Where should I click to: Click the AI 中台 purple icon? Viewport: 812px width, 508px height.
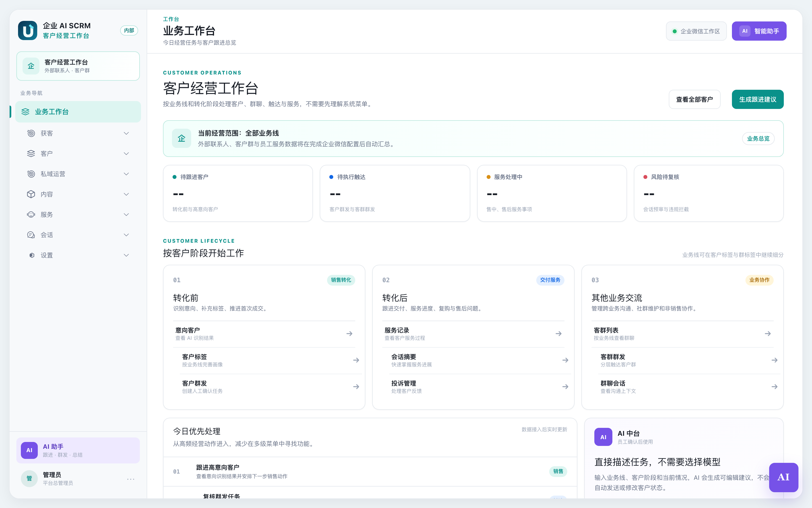(x=603, y=437)
